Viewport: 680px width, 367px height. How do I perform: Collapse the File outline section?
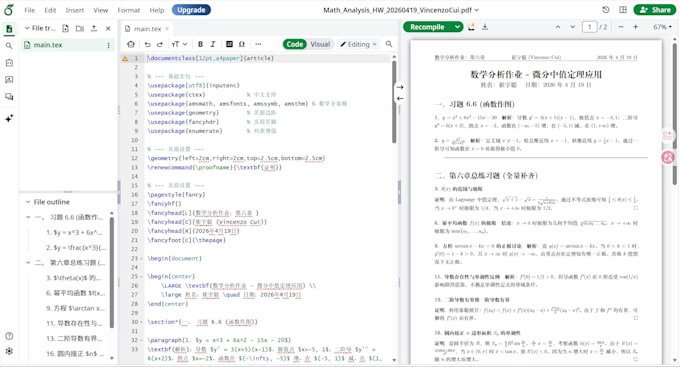tap(28, 202)
